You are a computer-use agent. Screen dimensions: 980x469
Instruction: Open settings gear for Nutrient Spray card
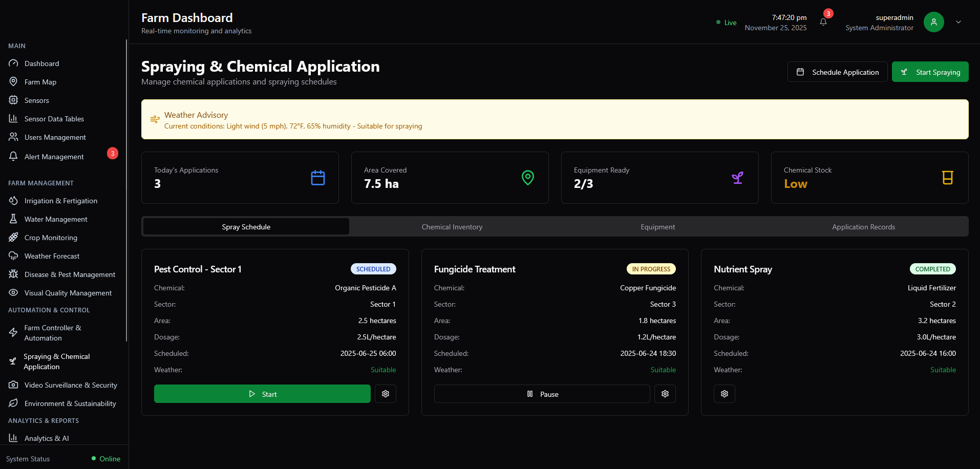click(725, 394)
